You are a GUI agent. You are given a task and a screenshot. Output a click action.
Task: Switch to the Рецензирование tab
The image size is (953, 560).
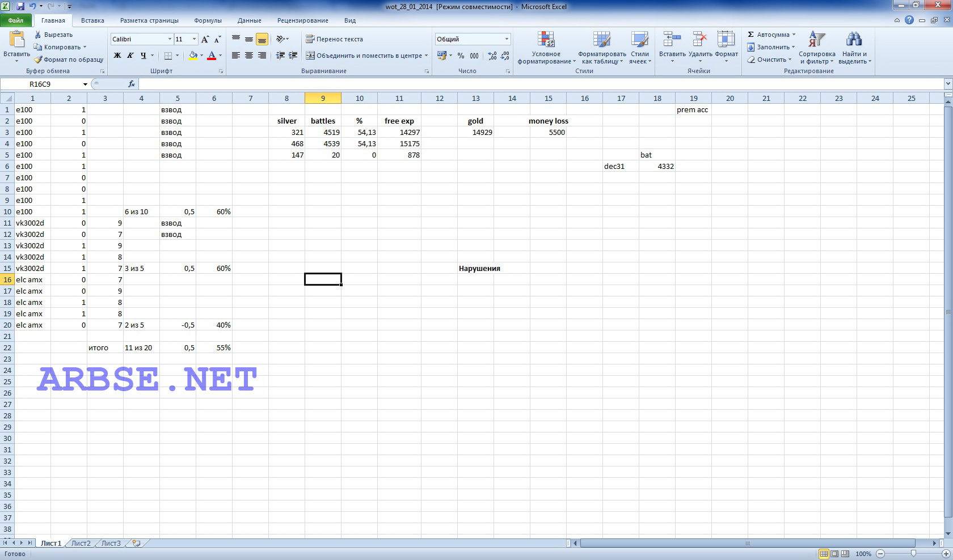302,20
